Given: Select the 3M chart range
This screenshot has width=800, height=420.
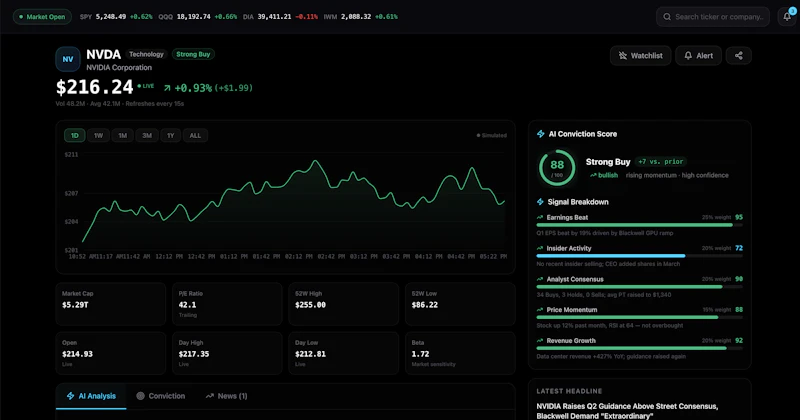Looking at the screenshot, I should click(147, 135).
